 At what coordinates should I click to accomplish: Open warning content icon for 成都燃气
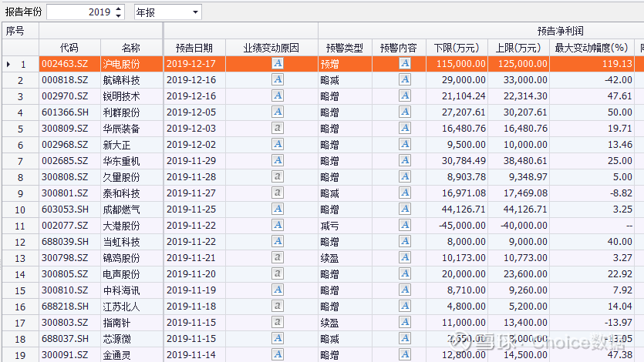click(x=405, y=209)
